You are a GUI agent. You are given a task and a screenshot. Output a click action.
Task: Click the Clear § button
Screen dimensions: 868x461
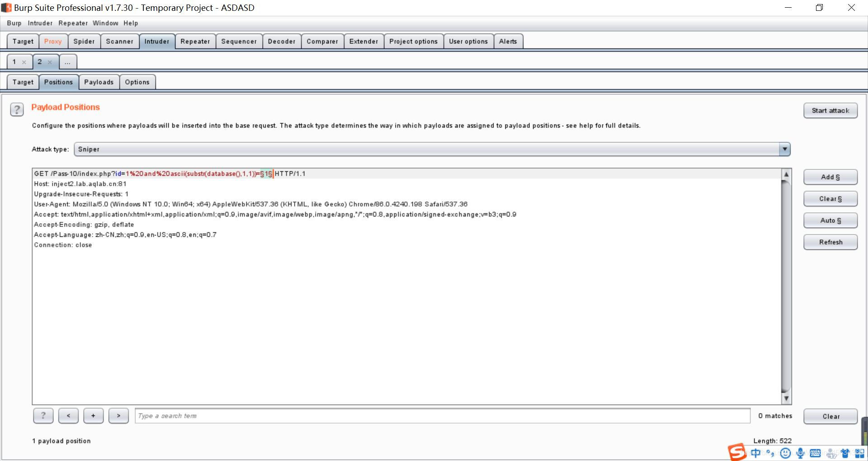(x=830, y=199)
